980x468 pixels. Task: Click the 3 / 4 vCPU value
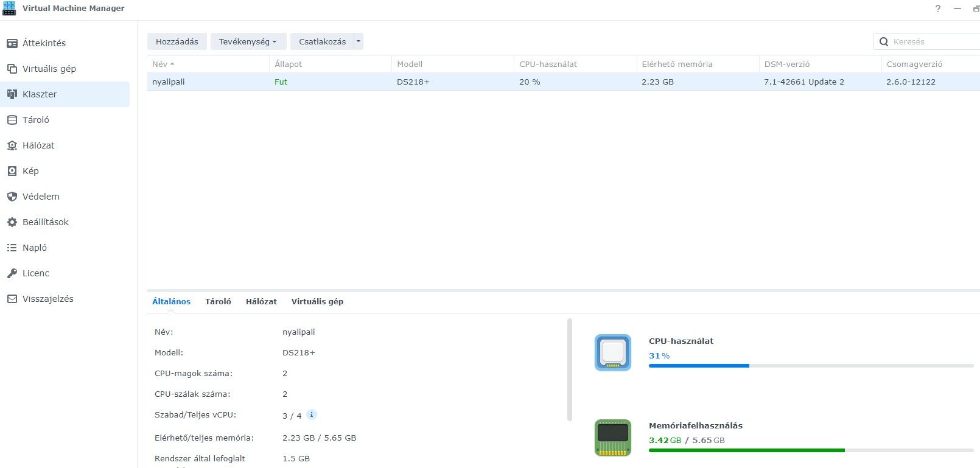(292, 416)
